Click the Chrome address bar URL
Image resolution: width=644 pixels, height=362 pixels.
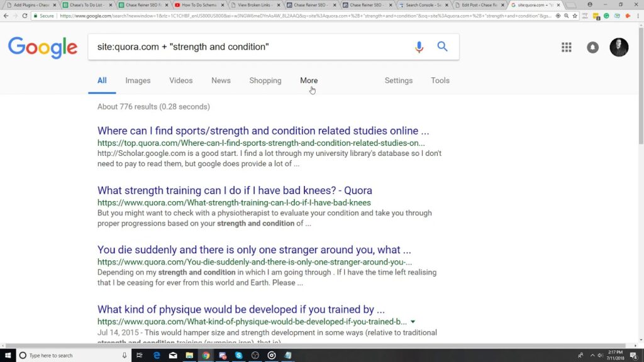(x=305, y=16)
